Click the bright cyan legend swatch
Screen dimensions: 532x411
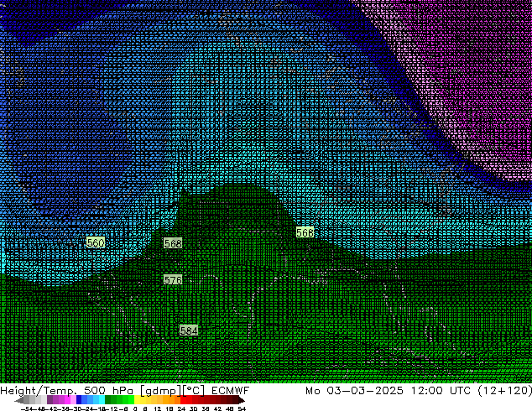pos(102,399)
